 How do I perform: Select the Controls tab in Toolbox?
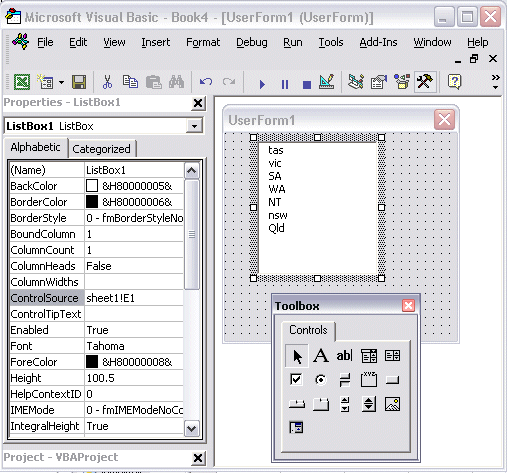click(x=308, y=330)
